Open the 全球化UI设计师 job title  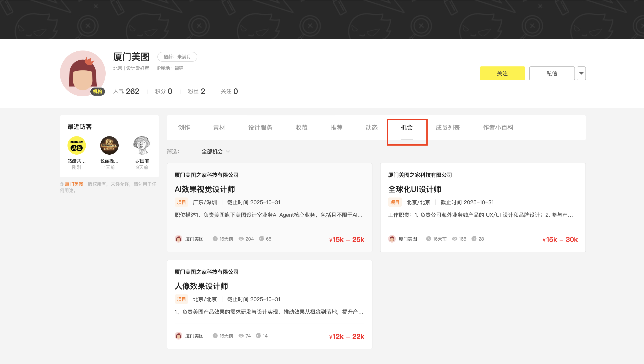click(415, 189)
